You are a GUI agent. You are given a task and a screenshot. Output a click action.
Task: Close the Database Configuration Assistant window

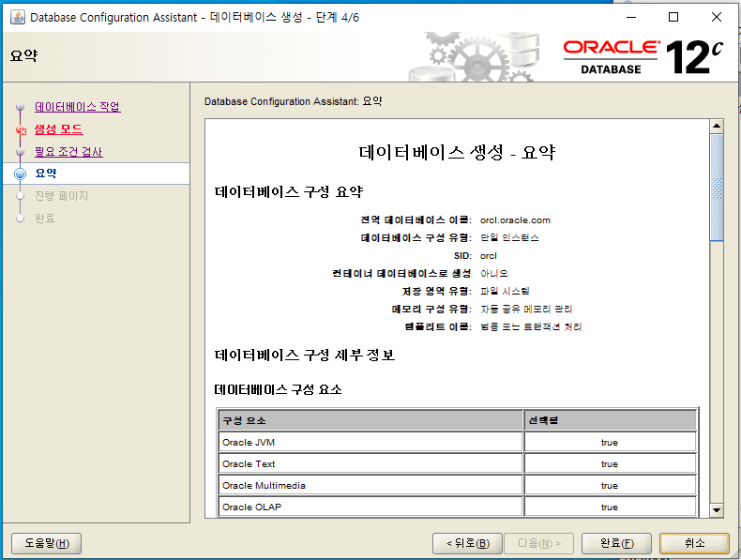click(717, 17)
